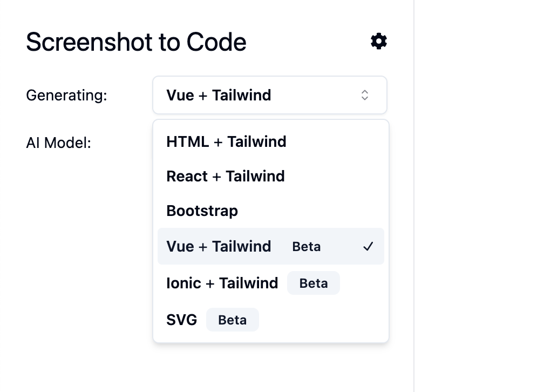Select the highlighted Vue + Tailwind entry

click(x=270, y=246)
